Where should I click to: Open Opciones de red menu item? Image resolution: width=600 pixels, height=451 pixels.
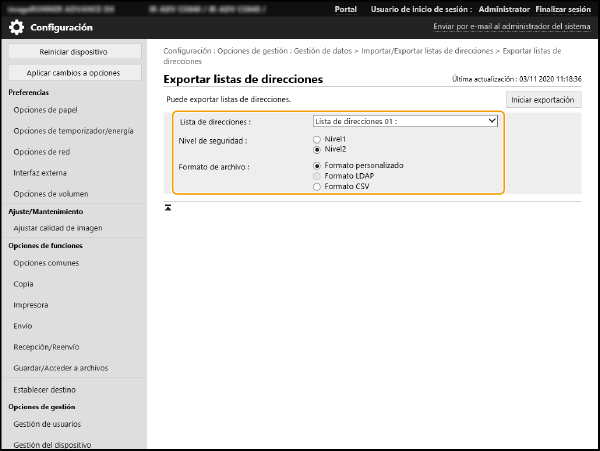pyautogui.click(x=41, y=150)
